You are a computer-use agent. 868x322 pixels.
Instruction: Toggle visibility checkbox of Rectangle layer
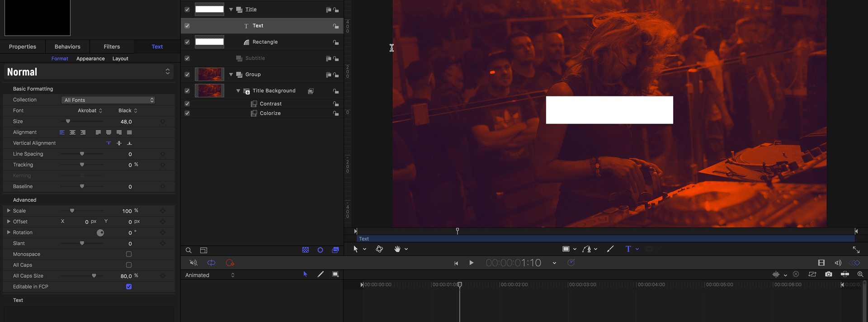click(x=187, y=42)
